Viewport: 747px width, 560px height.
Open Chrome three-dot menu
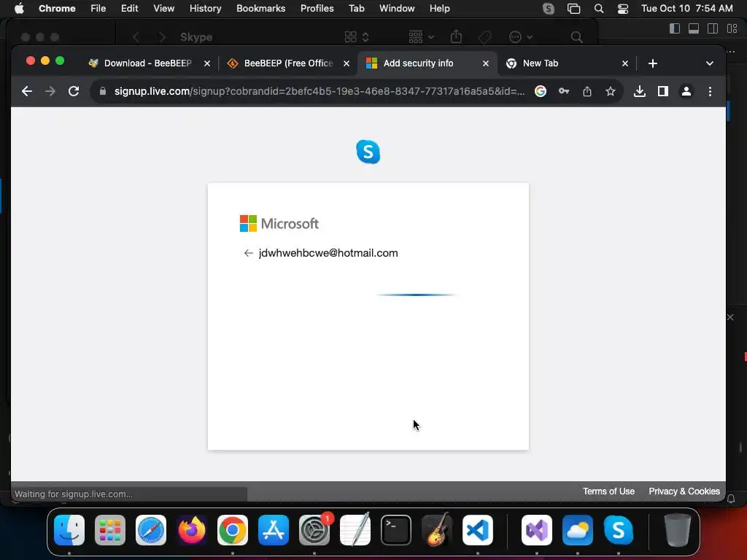[710, 91]
